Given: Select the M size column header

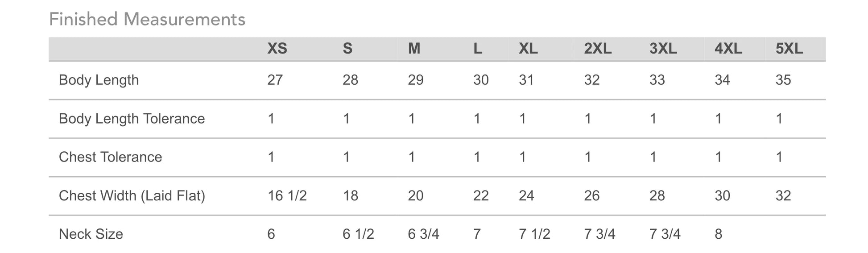Looking at the screenshot, I should (x=414, y=48).
